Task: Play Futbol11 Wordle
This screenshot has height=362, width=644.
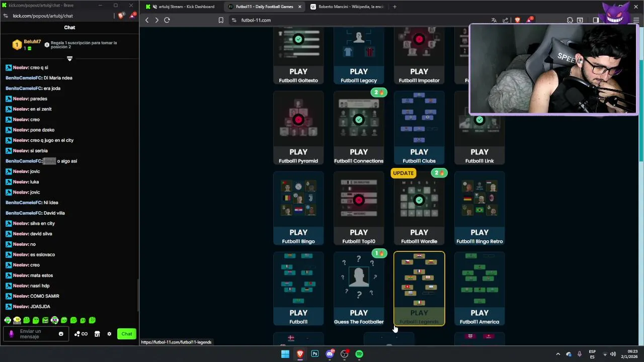Action: click(419, 208)
